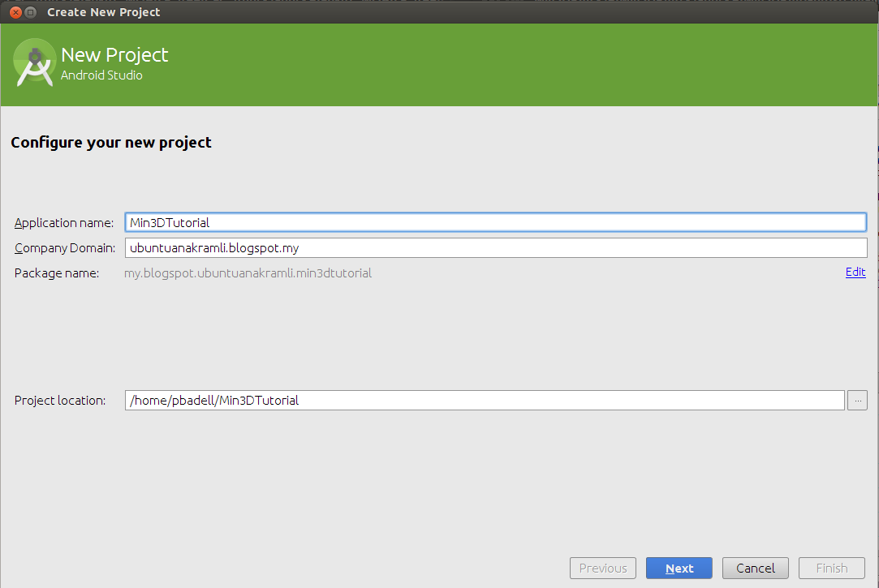879x588 pixels.
Task: Click the Project location label
Action: (x=60, y=401)
